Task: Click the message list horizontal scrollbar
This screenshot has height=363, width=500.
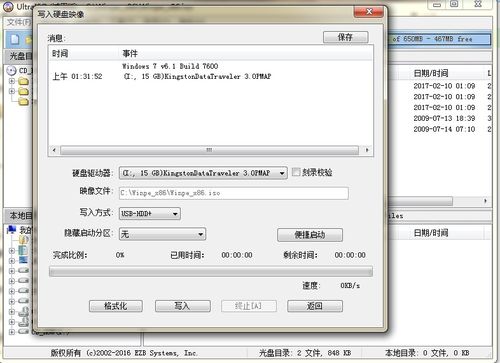Action: coord(209,150)
